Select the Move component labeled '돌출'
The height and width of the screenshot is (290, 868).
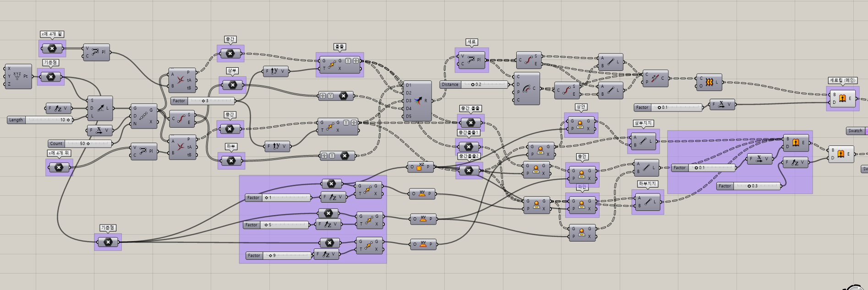(x=339, y=64)
